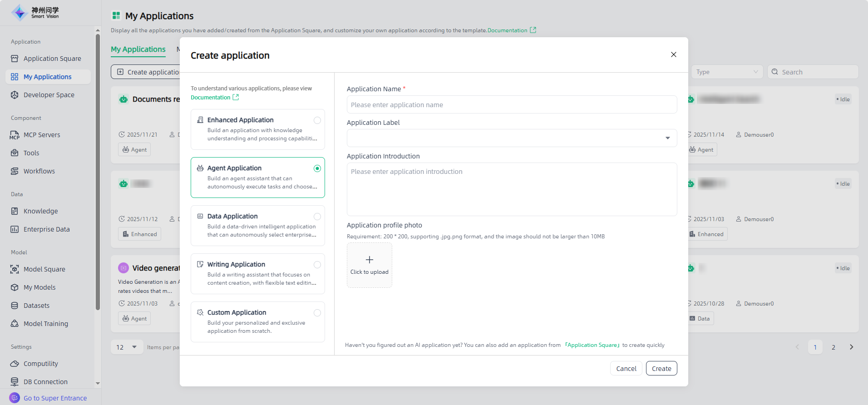868x405 pixels.
Task: Click the Datasets database icon
Action: tap(15, 306)
